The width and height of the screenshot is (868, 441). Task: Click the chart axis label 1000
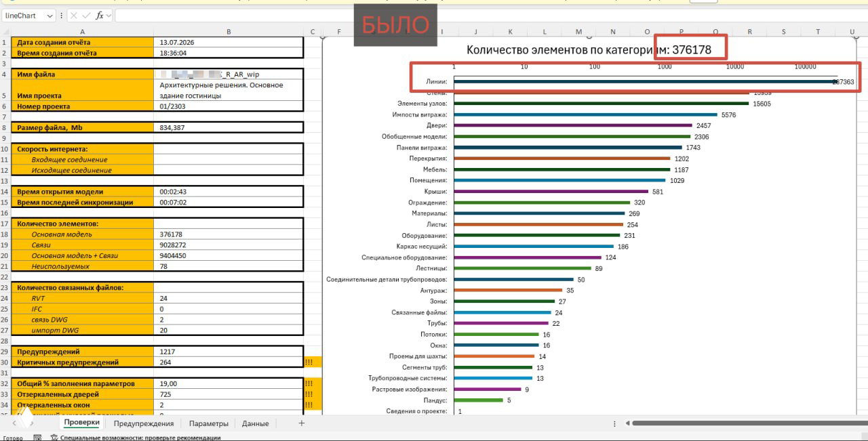(665, 66)
